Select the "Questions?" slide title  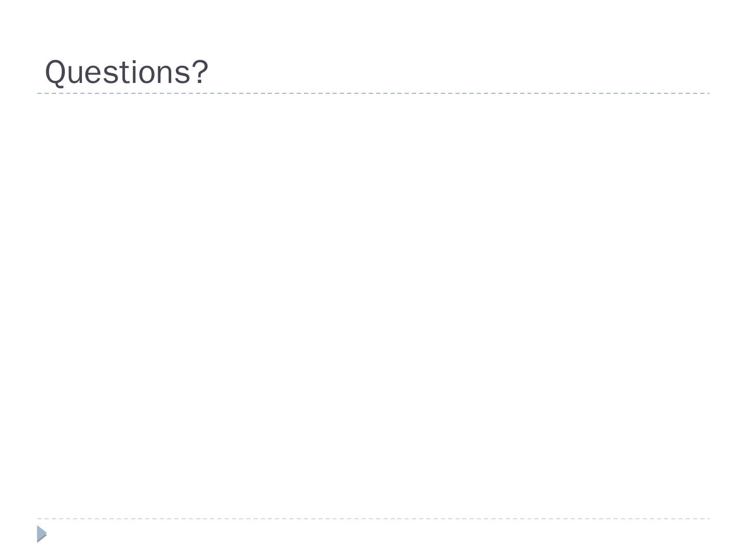point(127,72)
